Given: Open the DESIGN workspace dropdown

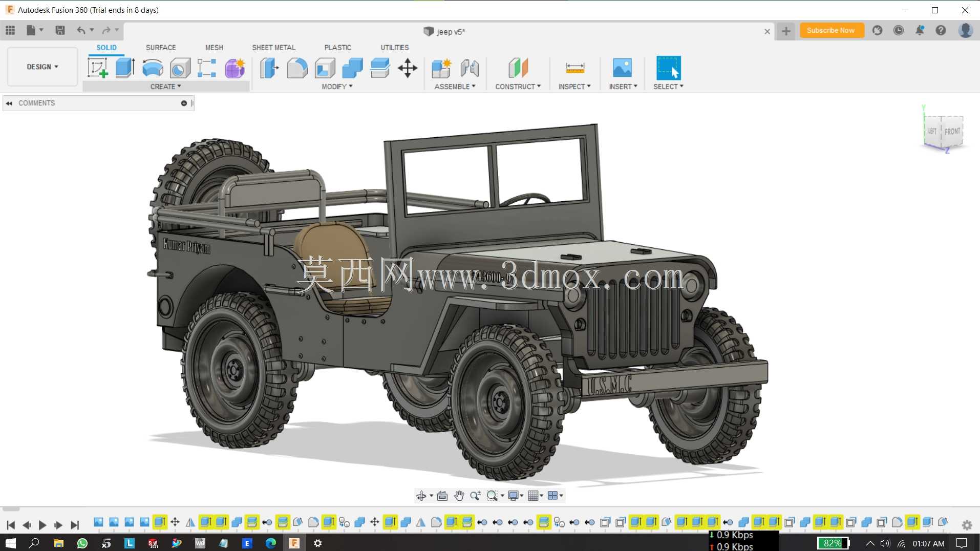Looking at the screenshot, I should click(x=42, y=67).
